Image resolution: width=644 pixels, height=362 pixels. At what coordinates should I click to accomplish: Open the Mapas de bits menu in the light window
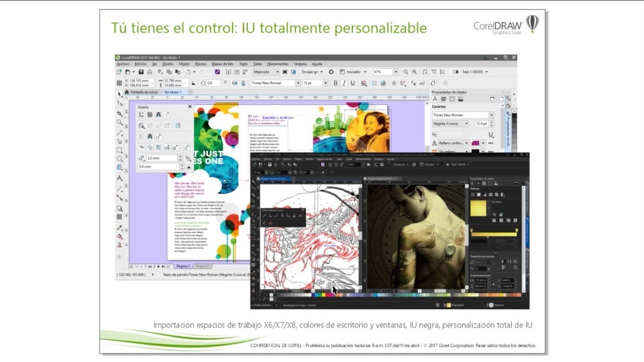pos(222,64)
